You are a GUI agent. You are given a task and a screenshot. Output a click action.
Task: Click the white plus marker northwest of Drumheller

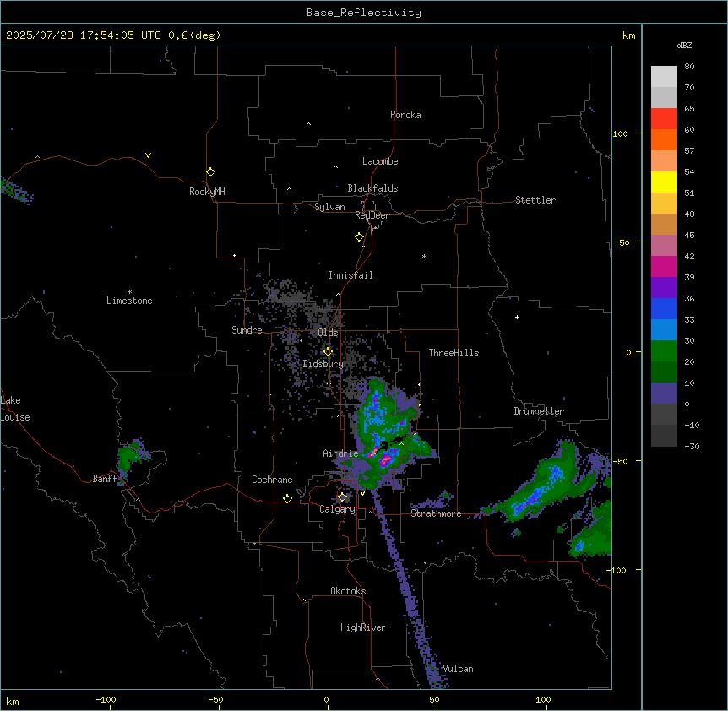[517, 317]
